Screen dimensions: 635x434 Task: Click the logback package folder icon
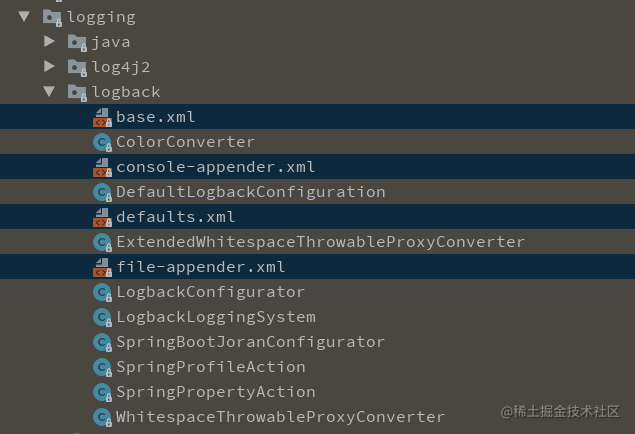(77, 92)
